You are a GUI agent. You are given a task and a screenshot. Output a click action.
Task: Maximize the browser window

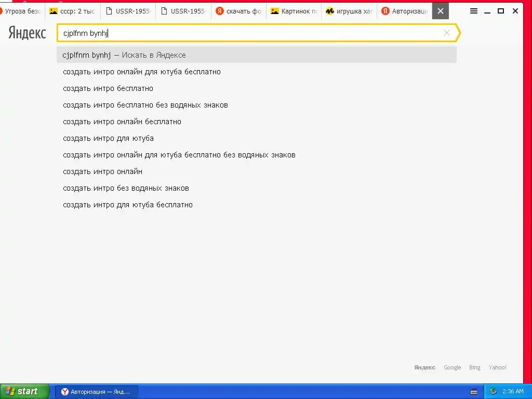tap(500, 11)
